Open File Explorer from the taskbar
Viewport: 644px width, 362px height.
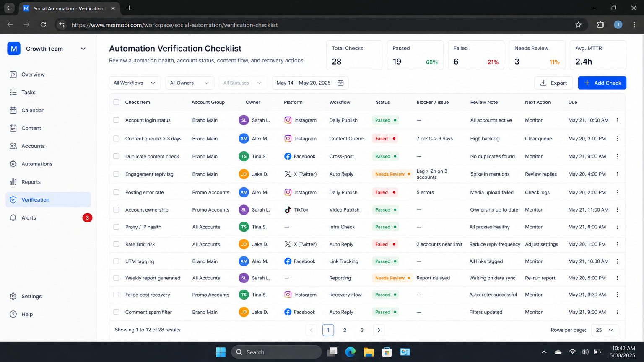coord(369,352)
